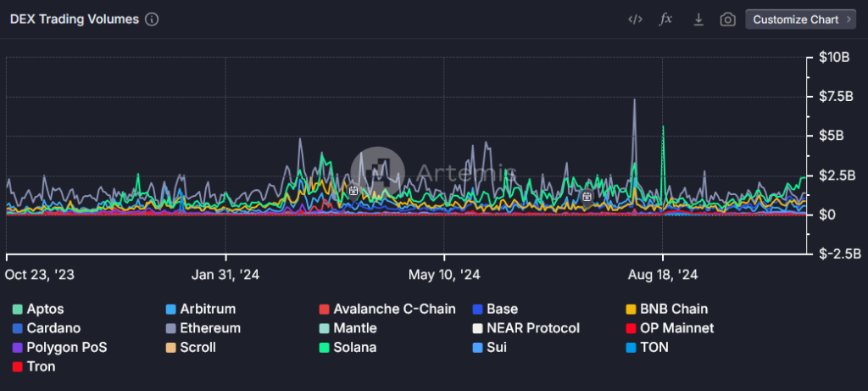The width and height of the screenshot is (868, 391).
Task: Click the $2.5B y-axis label
Action: [x=837, y=176]
